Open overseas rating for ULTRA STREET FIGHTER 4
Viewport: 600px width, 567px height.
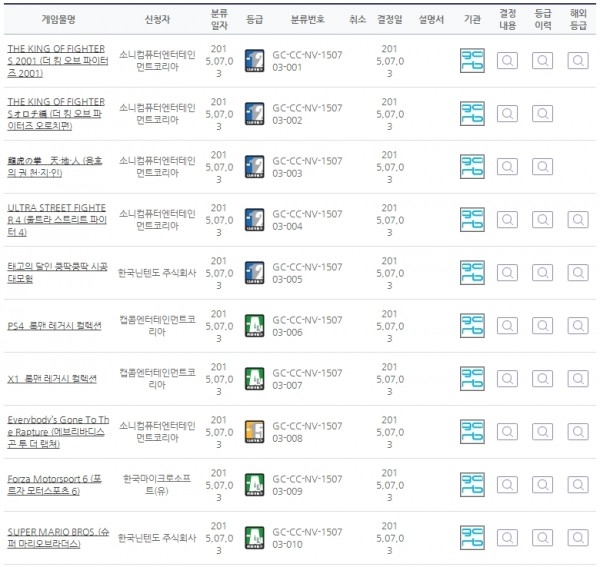click(577, 219)
